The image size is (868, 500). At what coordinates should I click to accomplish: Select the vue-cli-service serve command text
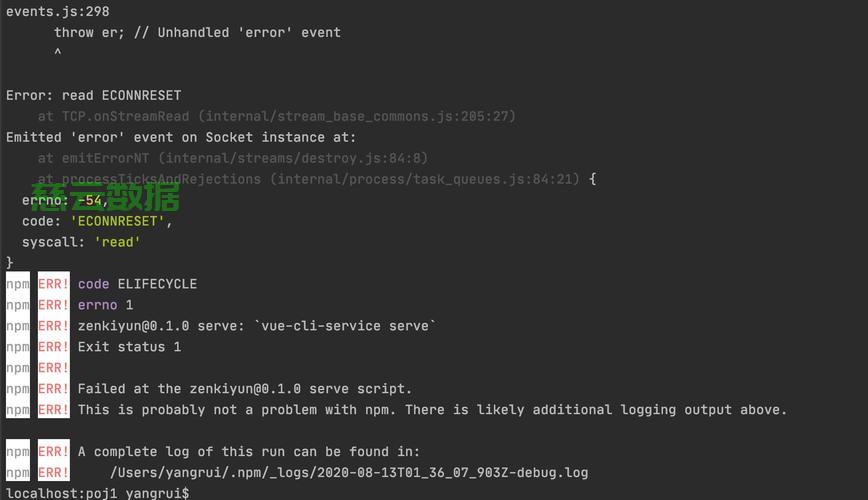coord(345,326)
